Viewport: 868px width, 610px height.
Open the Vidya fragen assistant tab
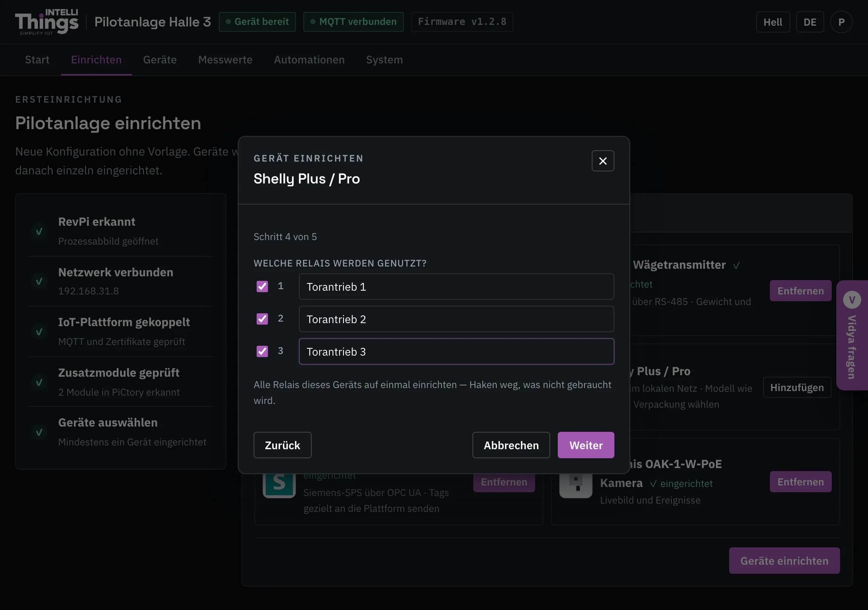(852, 335)
